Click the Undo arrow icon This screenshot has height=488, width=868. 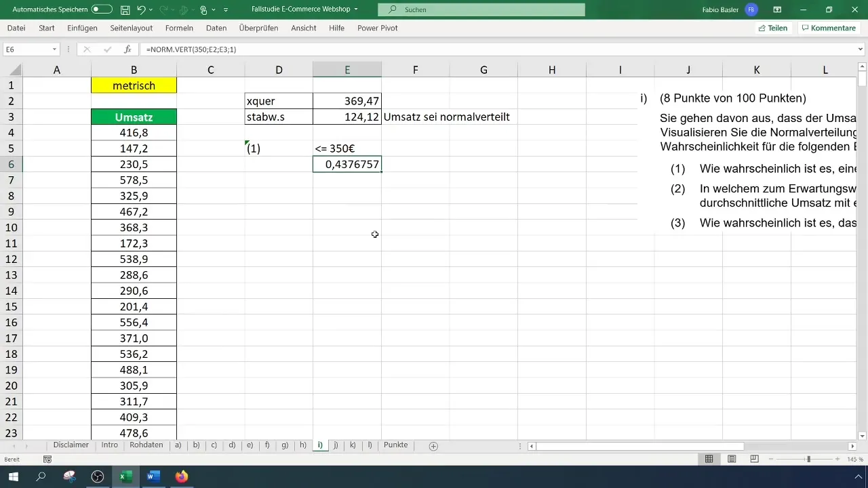(x=141, y=9)
